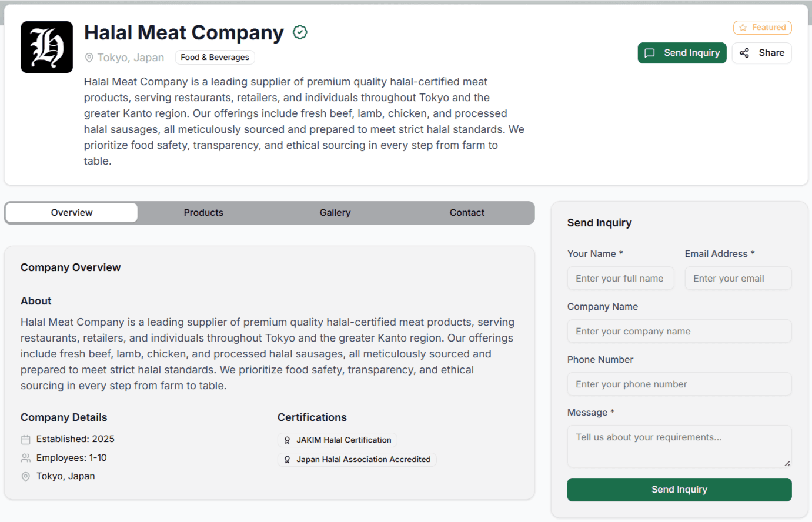Screen dimensions: 812x522
Task: Click the requirements message text area
Action: [x=679, y=446]
